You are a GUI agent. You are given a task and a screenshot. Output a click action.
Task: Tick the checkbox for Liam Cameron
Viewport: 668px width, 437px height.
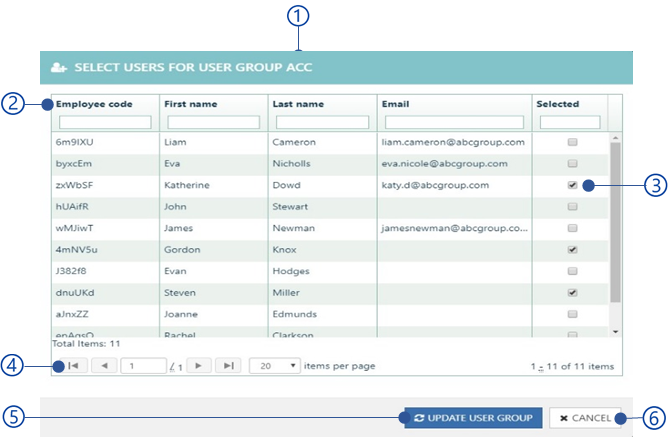572,142
